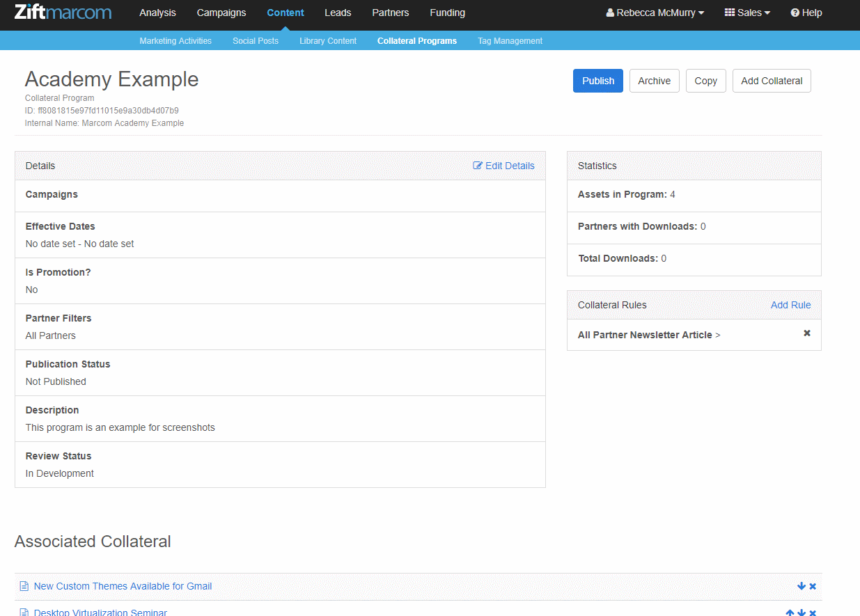The width and height of the screenshot is (860, 616).
Task: Move Desktop Virtualization Seminar up
Action: 790,613
